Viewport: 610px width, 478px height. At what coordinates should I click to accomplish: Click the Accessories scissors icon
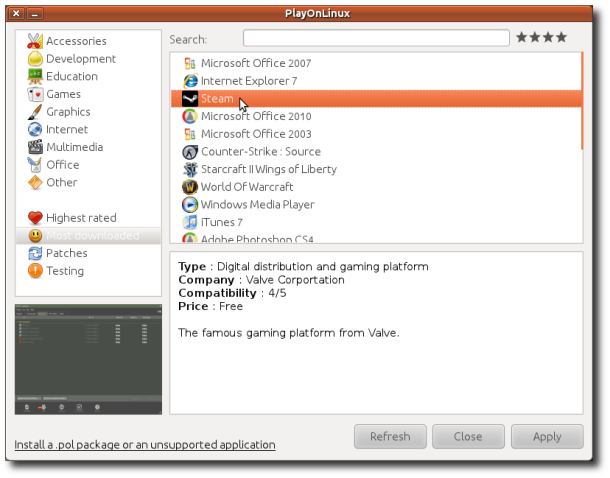tap(35, 41)
